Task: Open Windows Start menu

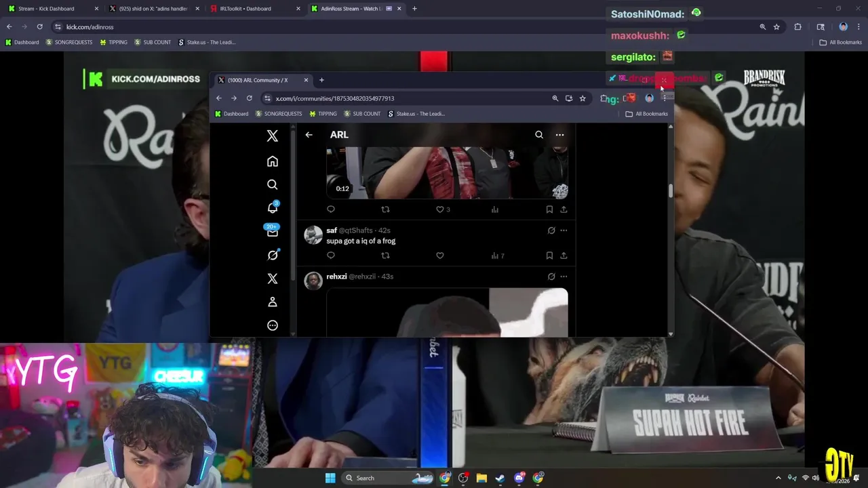Action: 330,478
